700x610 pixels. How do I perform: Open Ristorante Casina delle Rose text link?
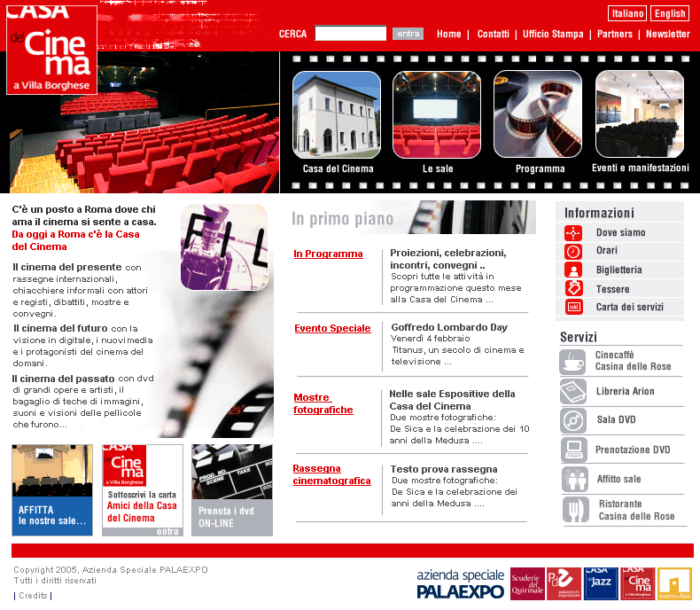636,510
